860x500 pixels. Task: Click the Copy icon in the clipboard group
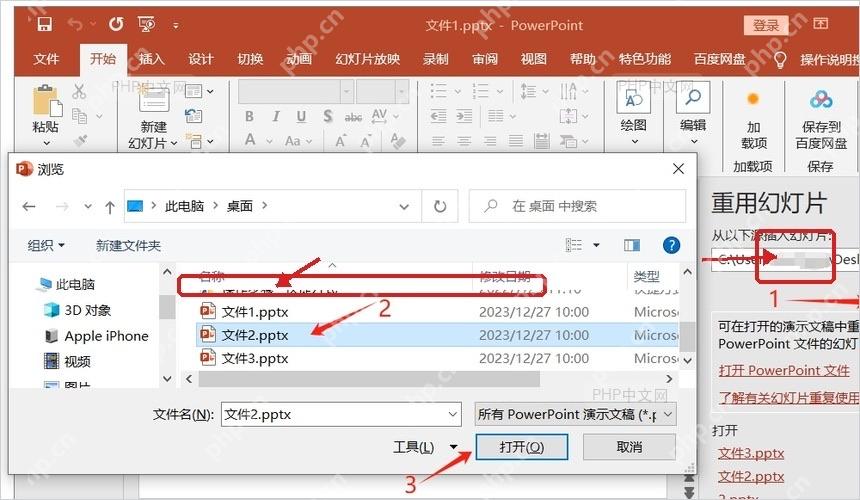point(80,116)
